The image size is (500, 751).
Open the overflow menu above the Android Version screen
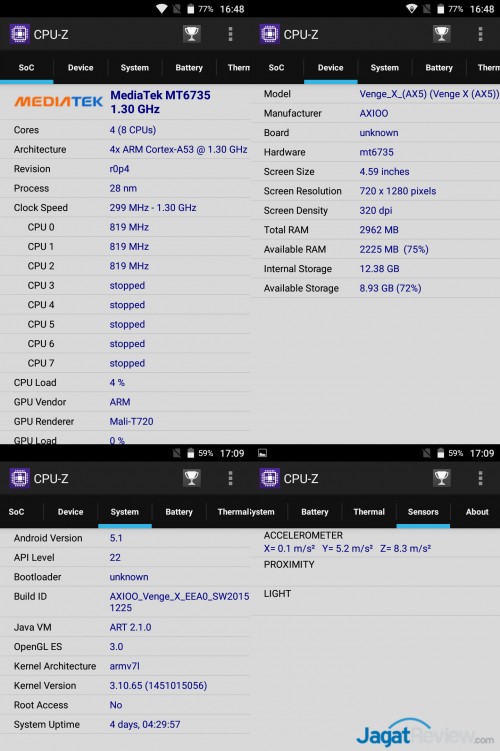point(230,478)
